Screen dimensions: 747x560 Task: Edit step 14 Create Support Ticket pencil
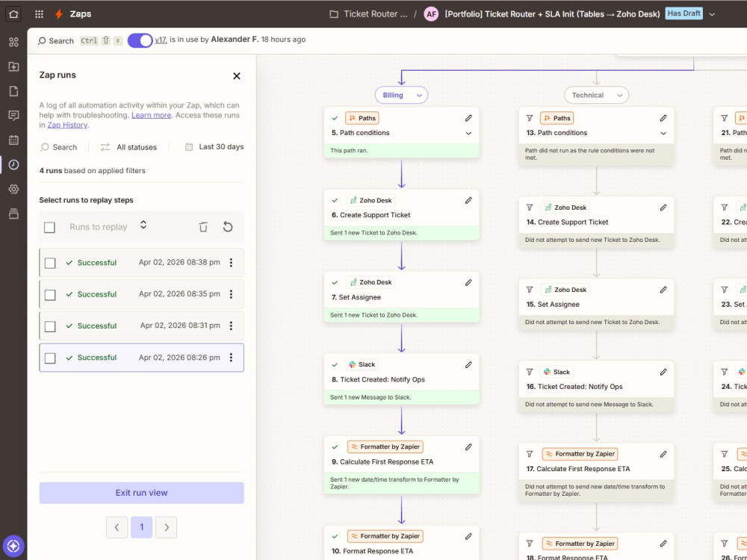(663, 208)
